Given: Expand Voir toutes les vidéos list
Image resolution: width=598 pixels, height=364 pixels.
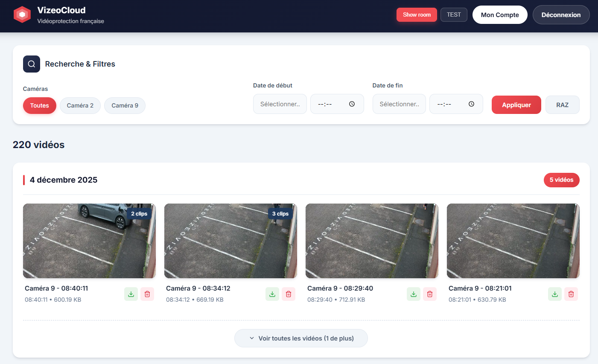Looking at the screenshot, I should tap(301, 338).
